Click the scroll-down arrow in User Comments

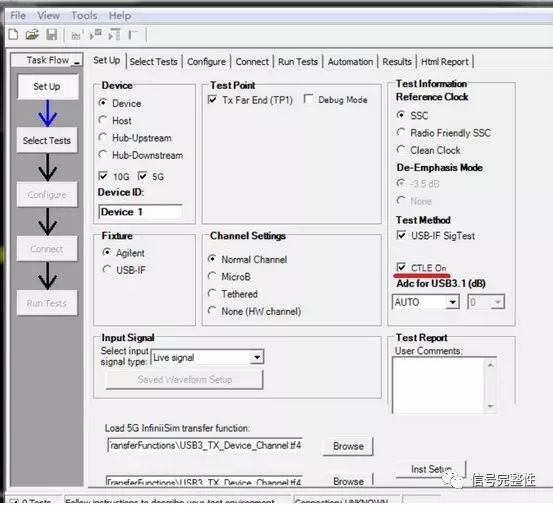coord(490,406)
